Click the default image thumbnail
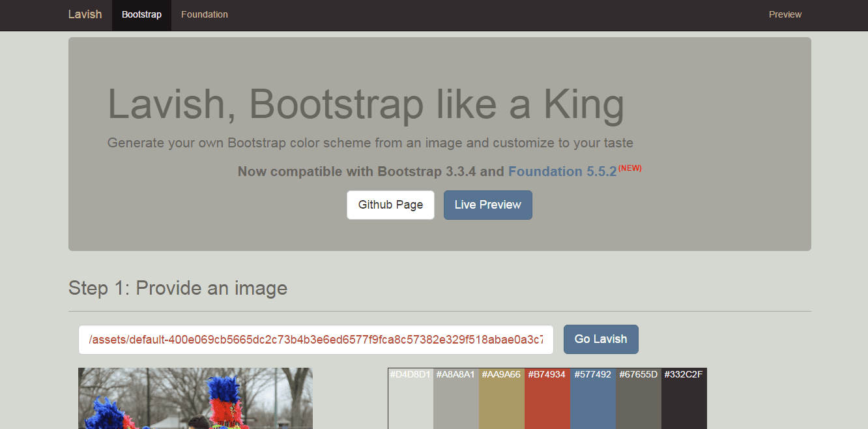The width and height of the screenshot is (868, 429). 195,398
